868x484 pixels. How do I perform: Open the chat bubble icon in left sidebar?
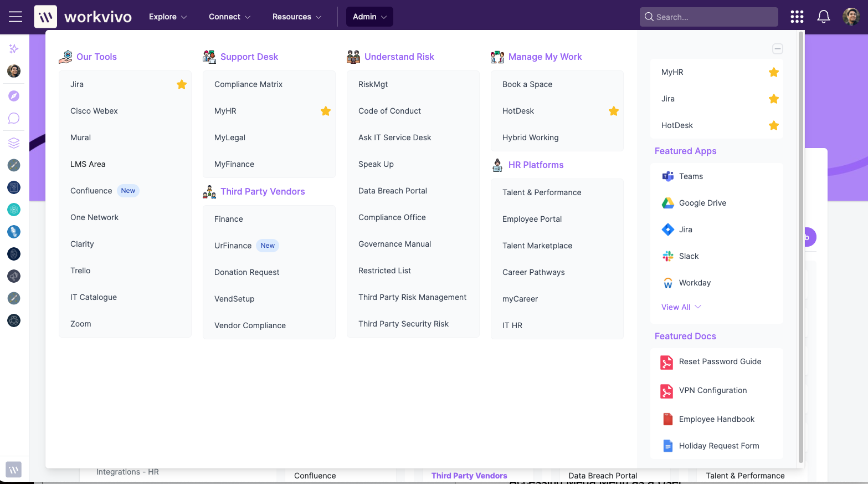pos(13,118)
